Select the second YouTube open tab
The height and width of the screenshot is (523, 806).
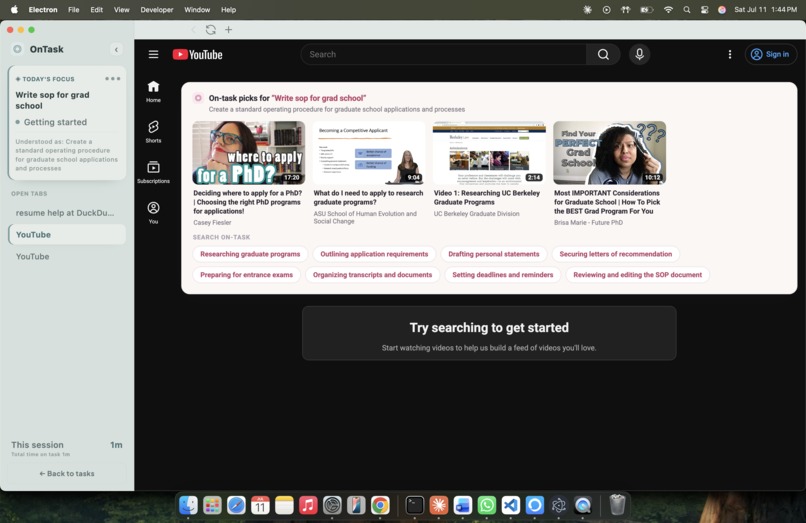click(x=67, y=256)
